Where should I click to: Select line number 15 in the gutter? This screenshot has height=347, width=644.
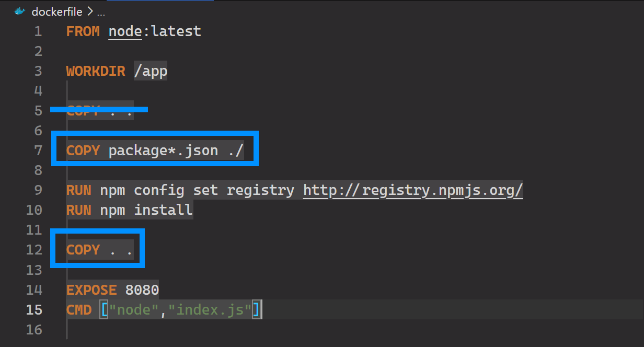point(34,309)
